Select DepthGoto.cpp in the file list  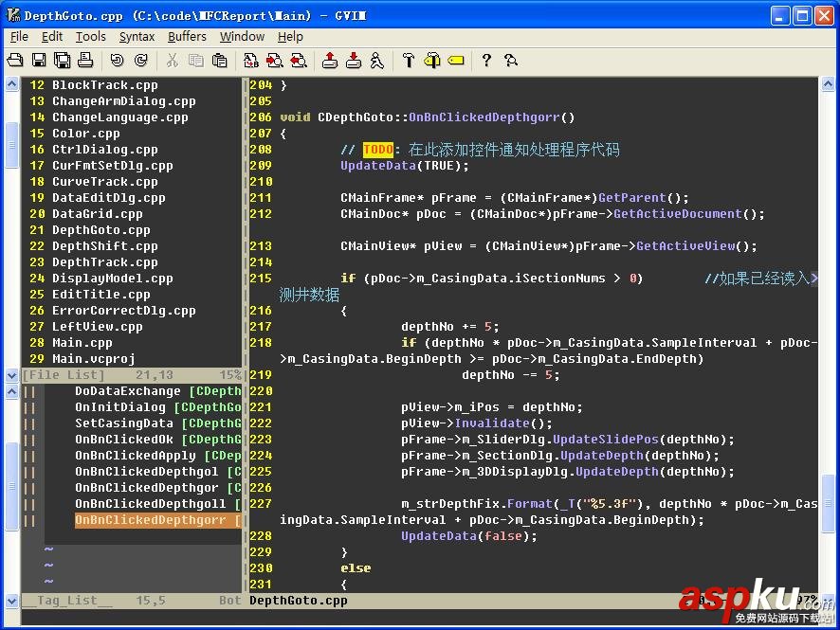click(101, 229)
